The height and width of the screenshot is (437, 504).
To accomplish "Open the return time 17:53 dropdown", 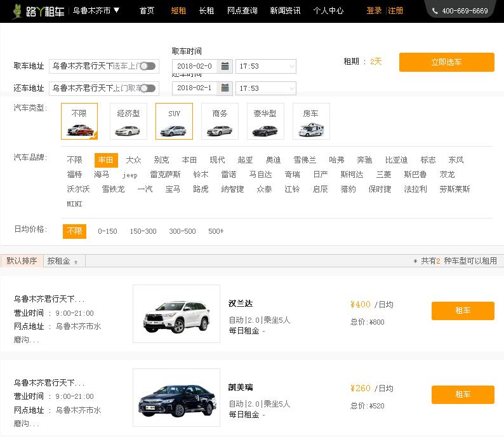I will [265, 88].
